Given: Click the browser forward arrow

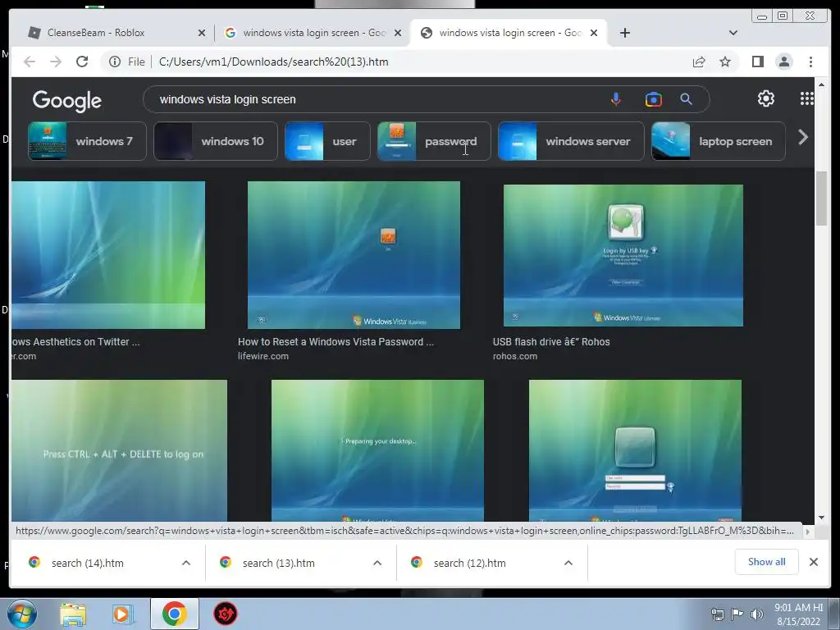Looking at the screenshot, I should click(56, 62).
